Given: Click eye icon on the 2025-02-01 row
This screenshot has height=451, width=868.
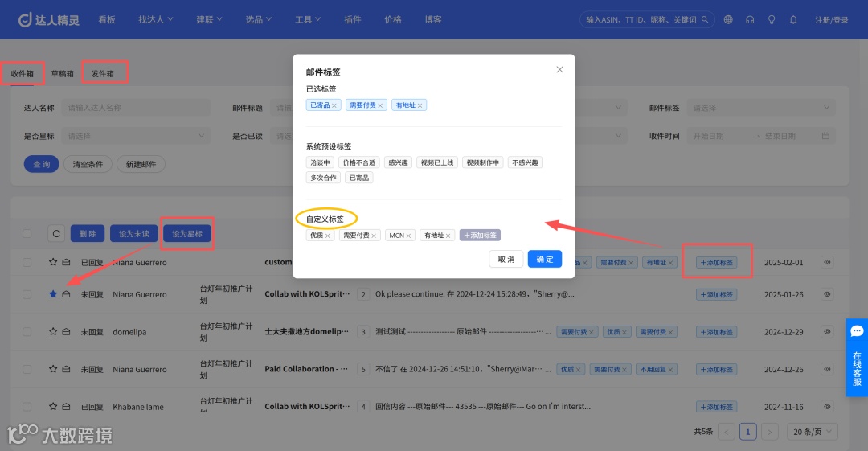Looking at the screenshot, I should [x=827, y=262].
